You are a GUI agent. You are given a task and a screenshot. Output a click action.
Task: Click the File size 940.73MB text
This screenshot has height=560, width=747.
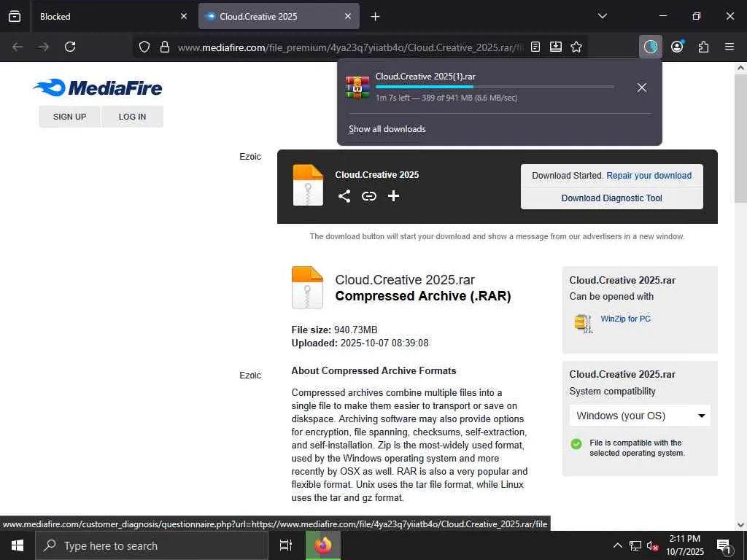point(334,330)
